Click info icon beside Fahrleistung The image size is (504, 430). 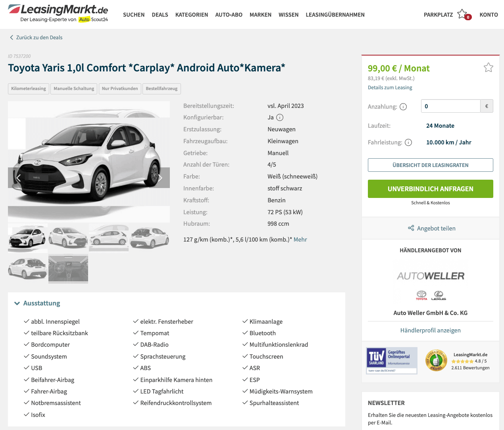point(408,142)
